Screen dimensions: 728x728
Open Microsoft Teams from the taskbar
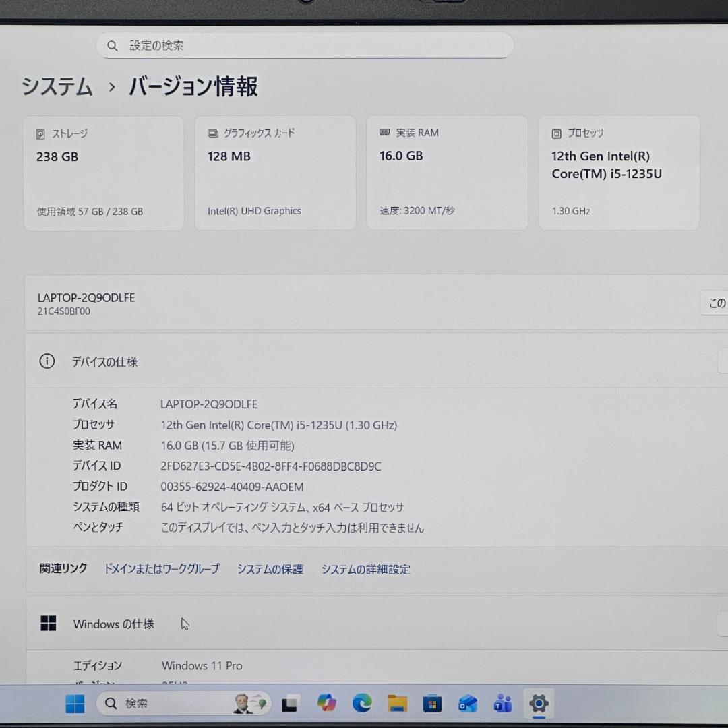502,703
